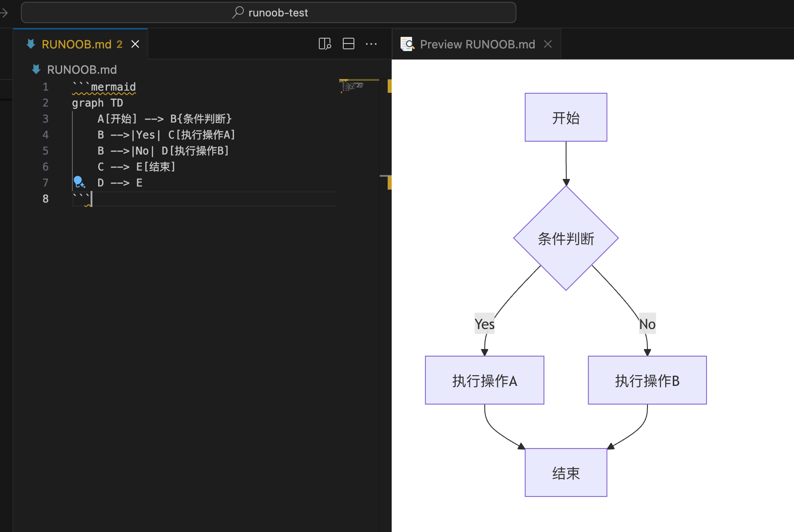Click line number 3 in the gutter
Image resolution: width=794 pixels, height=532 pixels.
45,119
